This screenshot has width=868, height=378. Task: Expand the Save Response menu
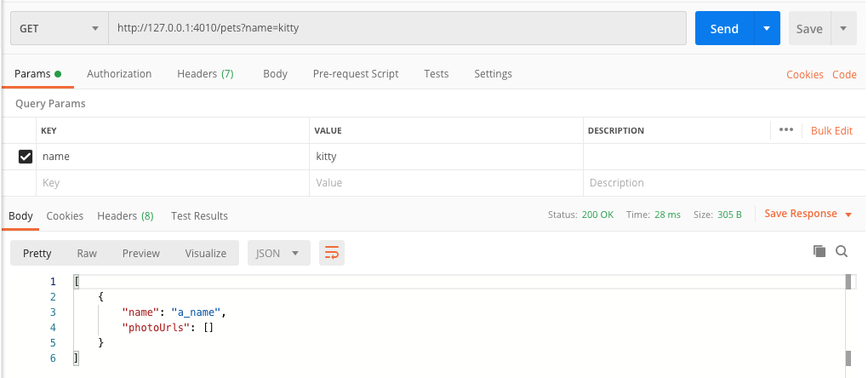(x=808, y=214)
